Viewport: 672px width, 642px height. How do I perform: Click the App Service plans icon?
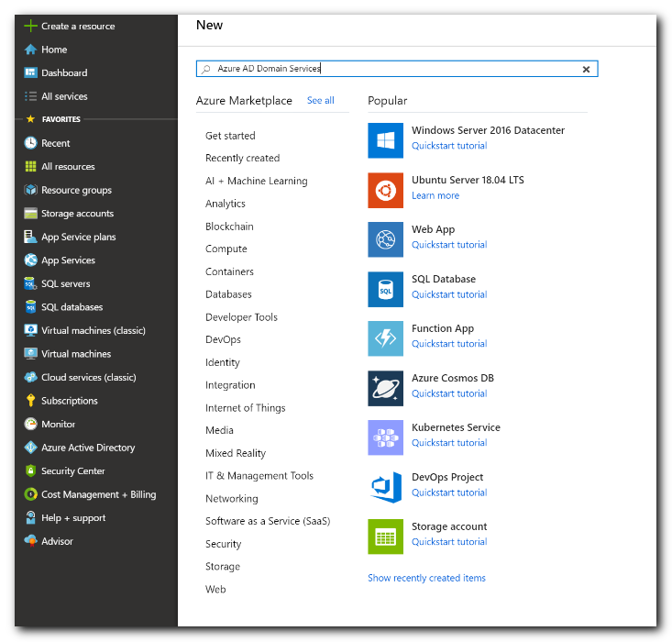click(30, 237)
